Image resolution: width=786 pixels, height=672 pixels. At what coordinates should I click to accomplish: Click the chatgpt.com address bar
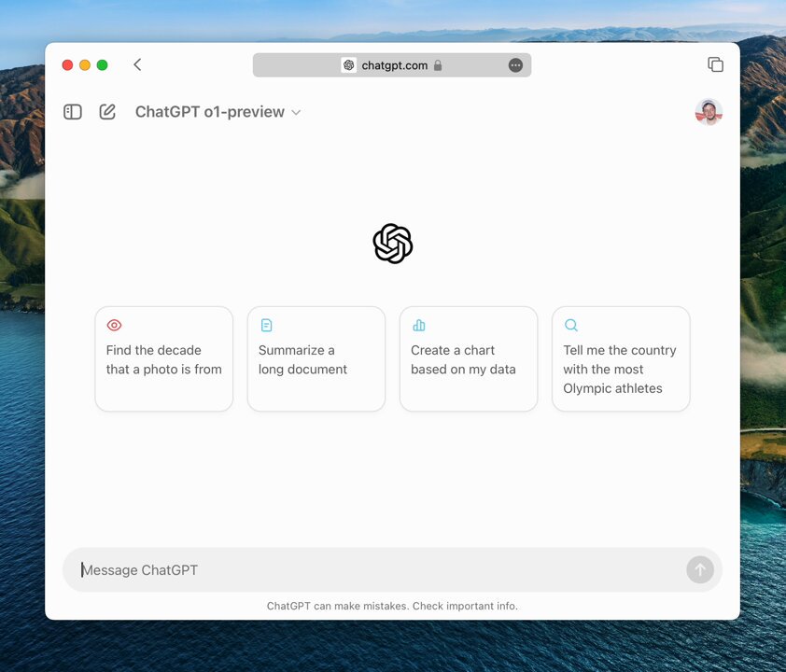(391, 65)
